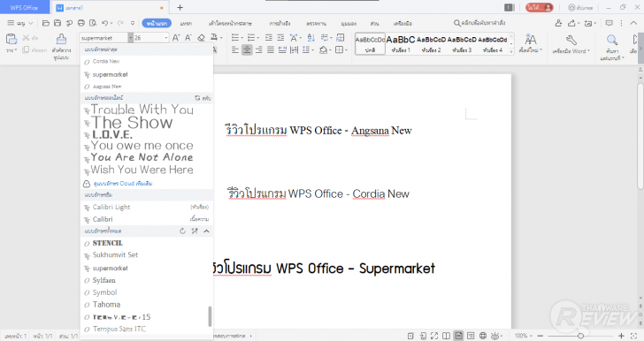Add a new document tab with plus
The image size is (644, 341).
tap(180, 7)
